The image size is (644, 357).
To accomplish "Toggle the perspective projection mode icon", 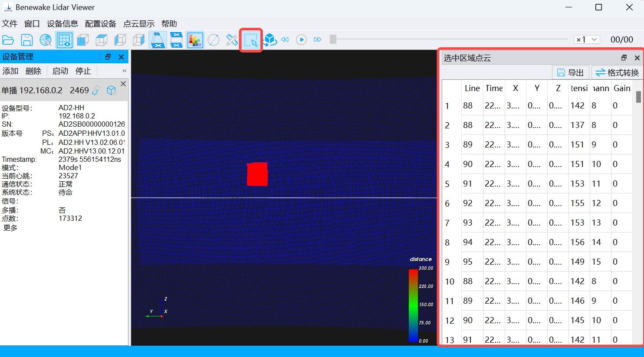I will coord(158,40).
